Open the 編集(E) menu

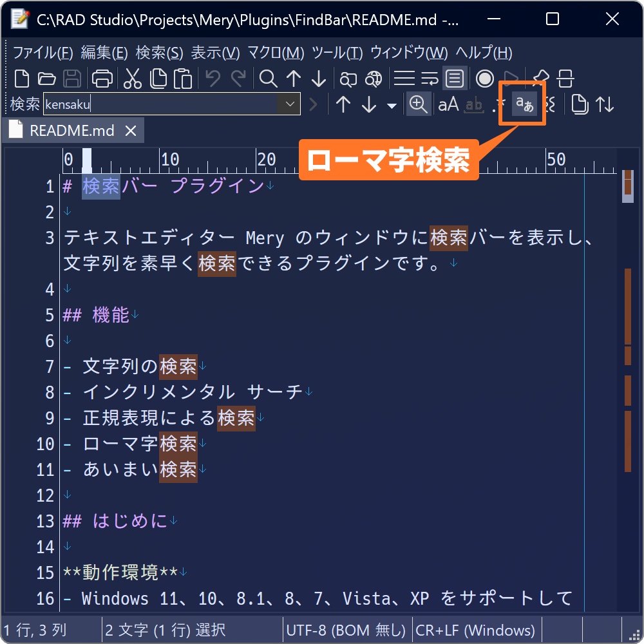104,53
